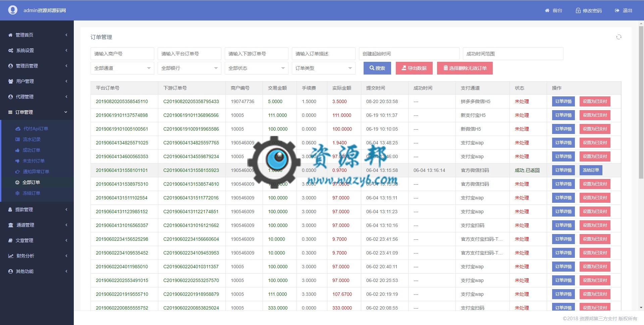Click the refresh icon in 订单管理 header

click(x=619, y=37)
